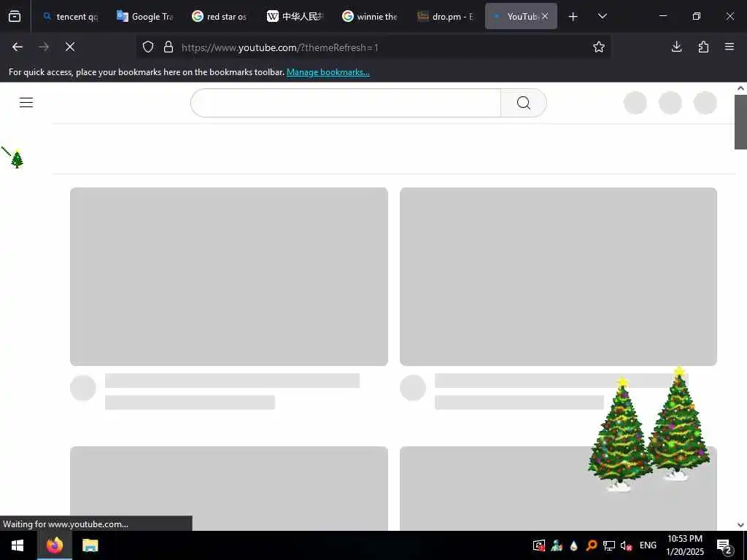Open the Windows Start menu
This screenshot has height=560, width=747.
pos(18,545)
